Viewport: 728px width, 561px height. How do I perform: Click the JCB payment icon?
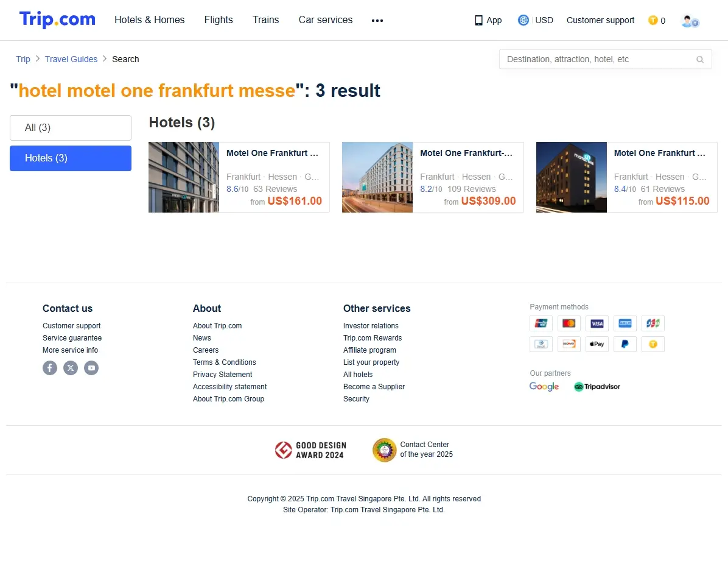(653, 323)
